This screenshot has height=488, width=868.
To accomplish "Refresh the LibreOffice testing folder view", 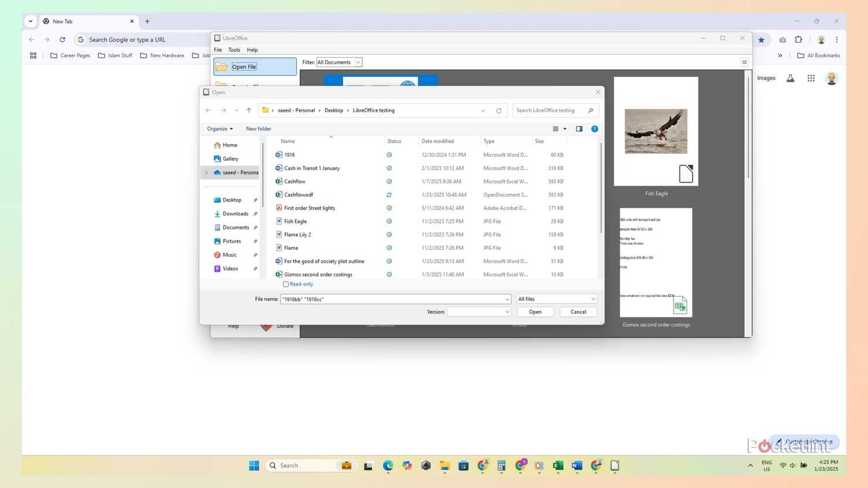I will (x=499, y=110).
